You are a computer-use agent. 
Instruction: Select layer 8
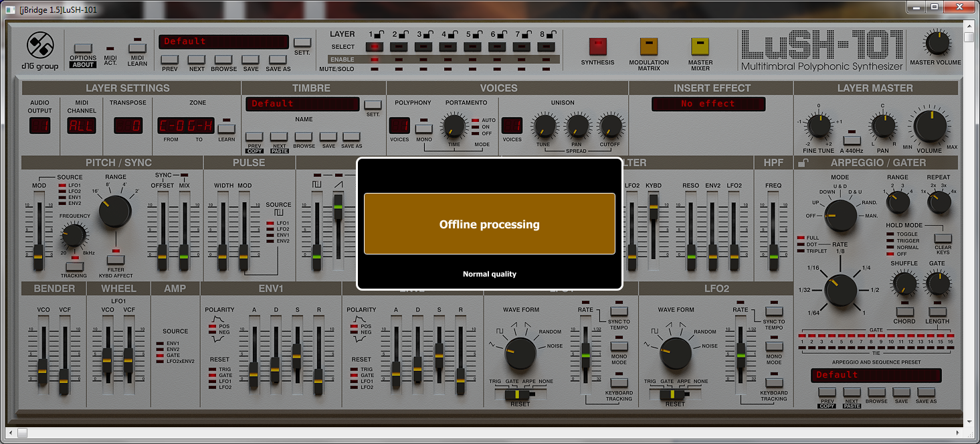pyautogui.click(x=547, y=47)
